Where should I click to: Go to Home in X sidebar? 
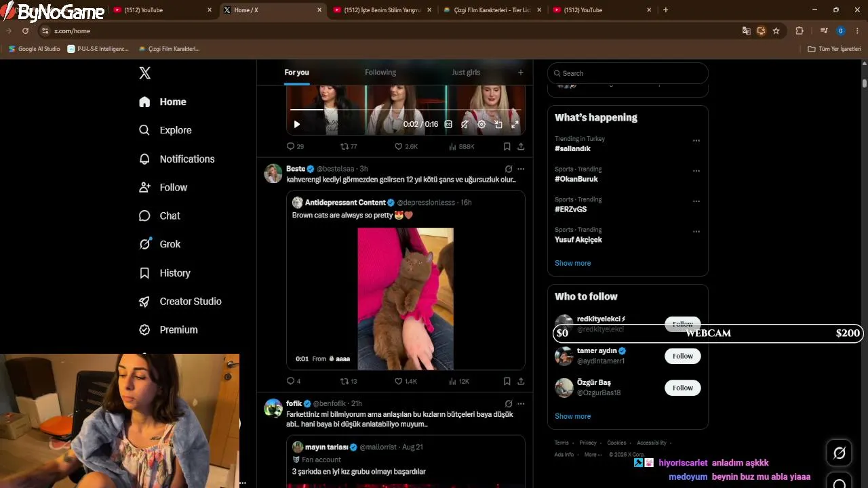(163, 102)
